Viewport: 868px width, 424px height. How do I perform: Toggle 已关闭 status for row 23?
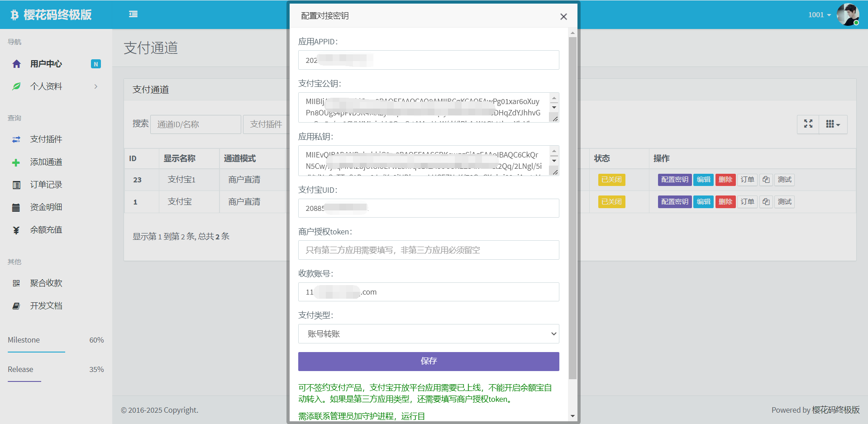tap(611, 180)
